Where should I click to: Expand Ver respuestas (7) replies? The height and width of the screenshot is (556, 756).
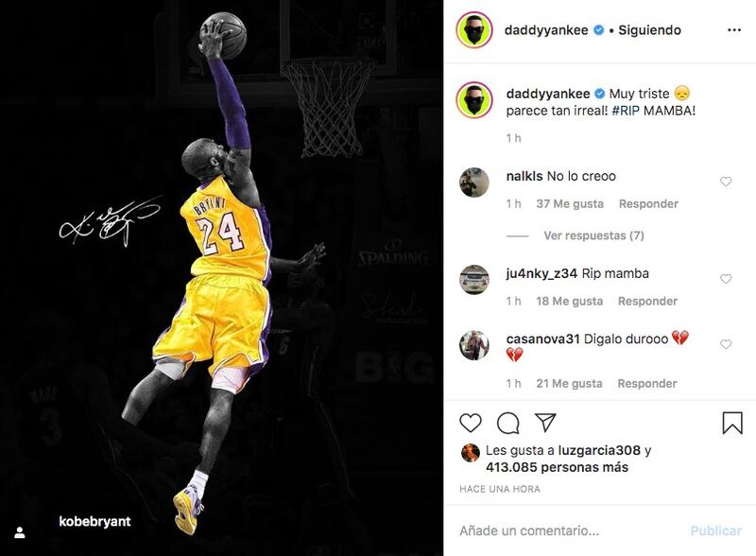pos(593,235)
